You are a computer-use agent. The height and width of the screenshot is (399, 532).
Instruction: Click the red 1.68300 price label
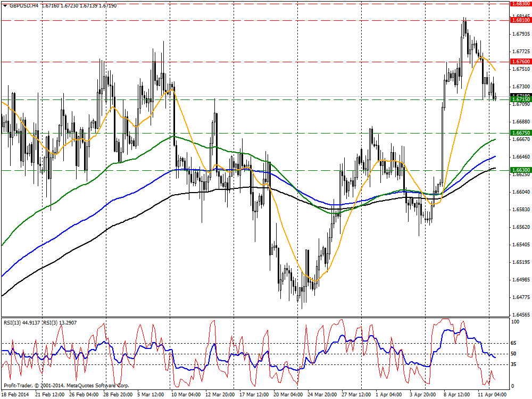pos(520,3)
